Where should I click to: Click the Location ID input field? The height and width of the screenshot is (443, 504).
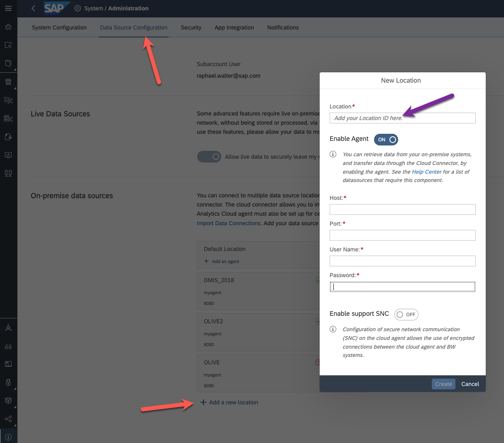coord(402,118)
